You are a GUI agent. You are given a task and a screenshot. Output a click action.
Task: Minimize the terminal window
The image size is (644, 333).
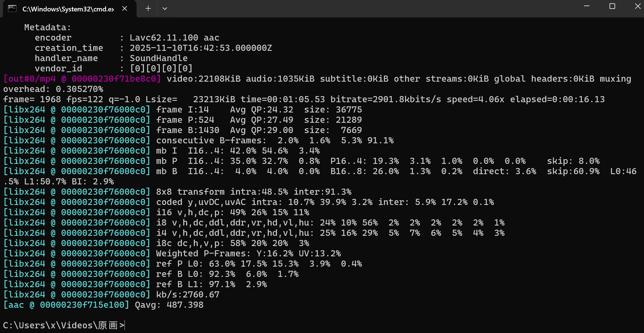coord(587,6)
